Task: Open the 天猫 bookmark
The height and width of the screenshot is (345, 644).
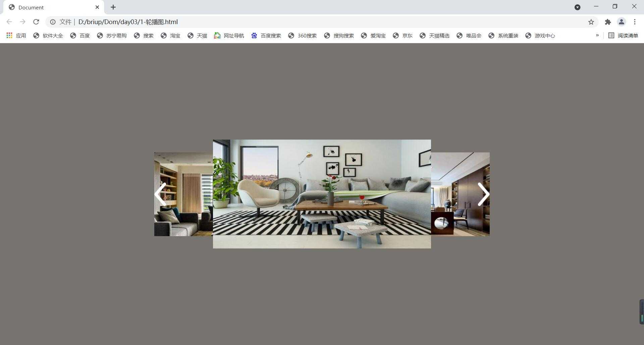Action: [197, 36]
